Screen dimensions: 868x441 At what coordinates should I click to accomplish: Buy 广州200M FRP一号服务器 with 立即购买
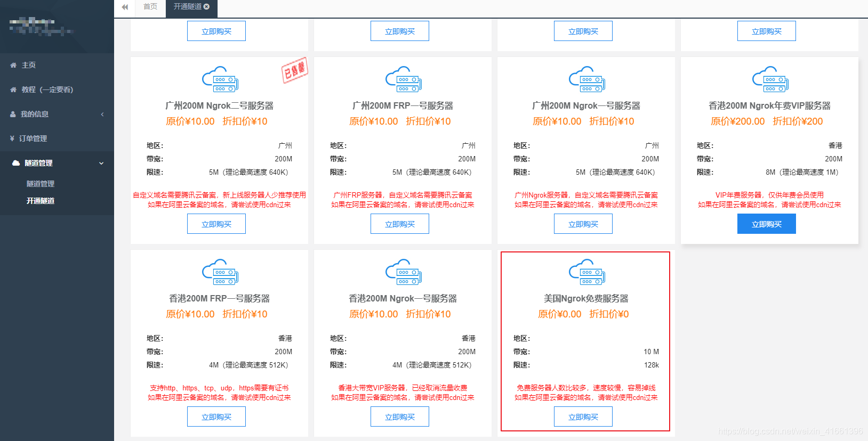pos(400,224)
